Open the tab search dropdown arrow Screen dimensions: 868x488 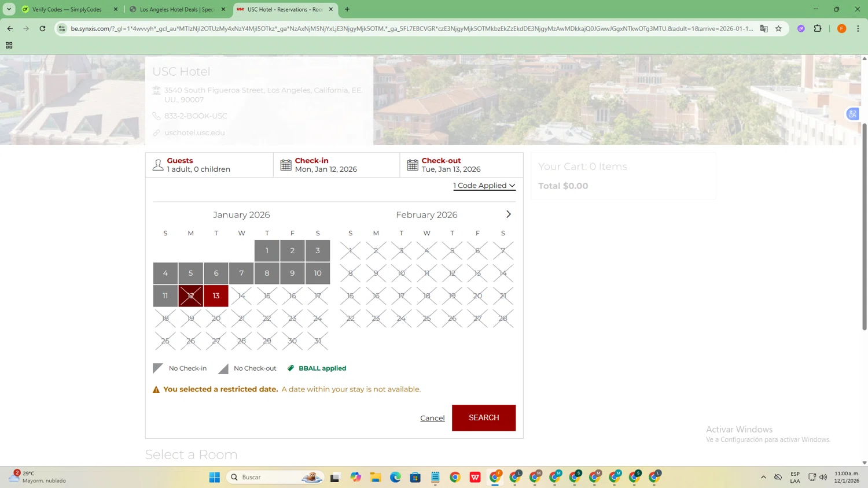9,9
